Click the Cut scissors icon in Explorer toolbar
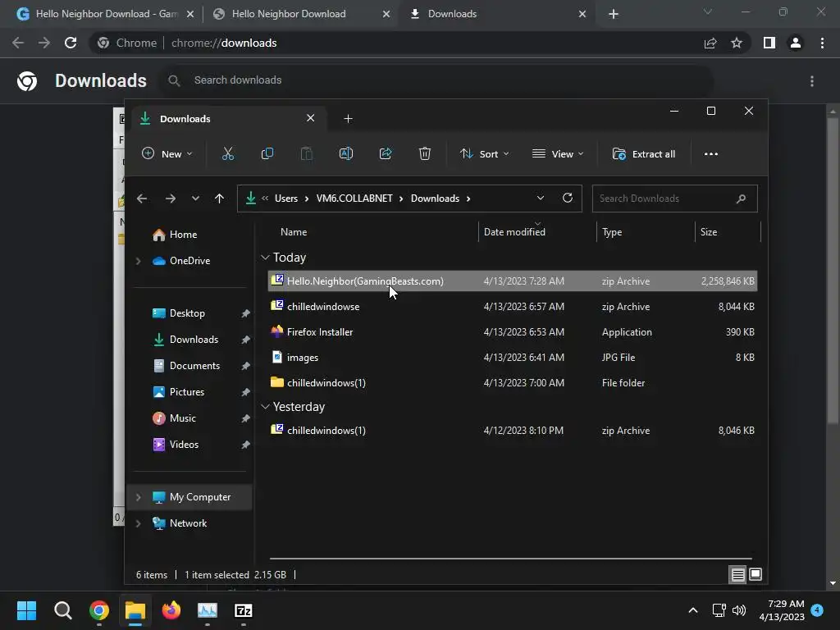The height and width of the screenshot is (630, 840). point(228,153)
